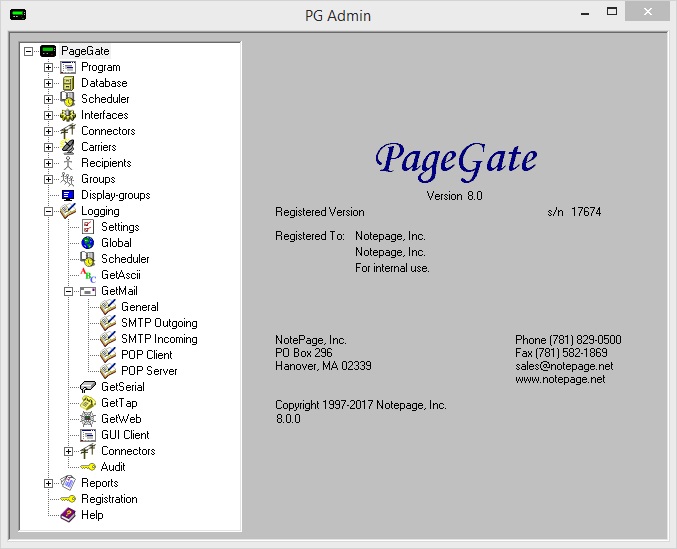Click the Display-groups monitor icon

click(68, 195)
